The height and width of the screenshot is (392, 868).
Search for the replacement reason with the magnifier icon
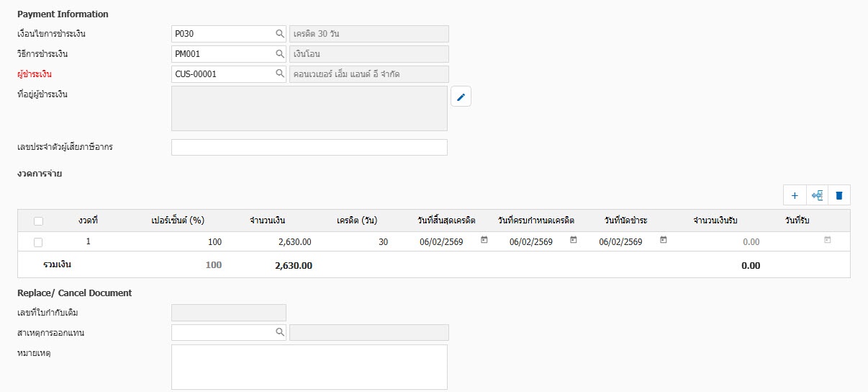pos(279,332)
